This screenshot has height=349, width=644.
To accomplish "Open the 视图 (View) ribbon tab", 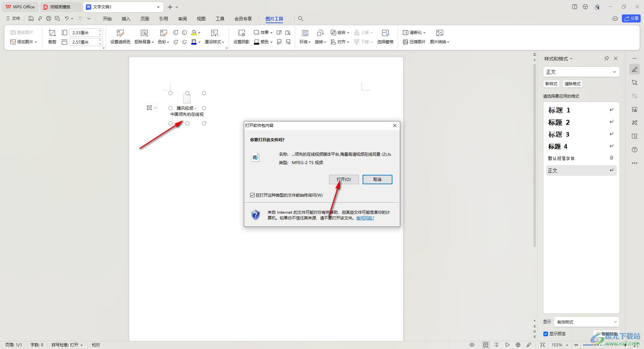I will click(x=201, y=19).
